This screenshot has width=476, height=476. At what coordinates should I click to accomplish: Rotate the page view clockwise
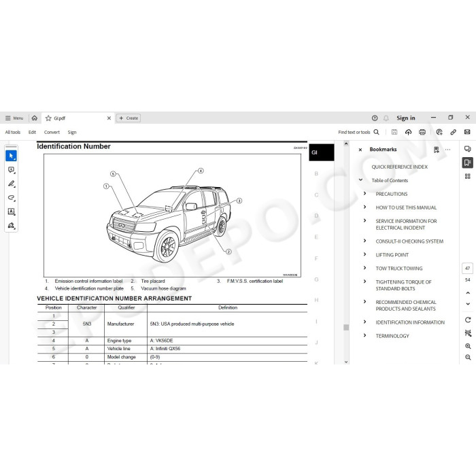click(468, 320)
